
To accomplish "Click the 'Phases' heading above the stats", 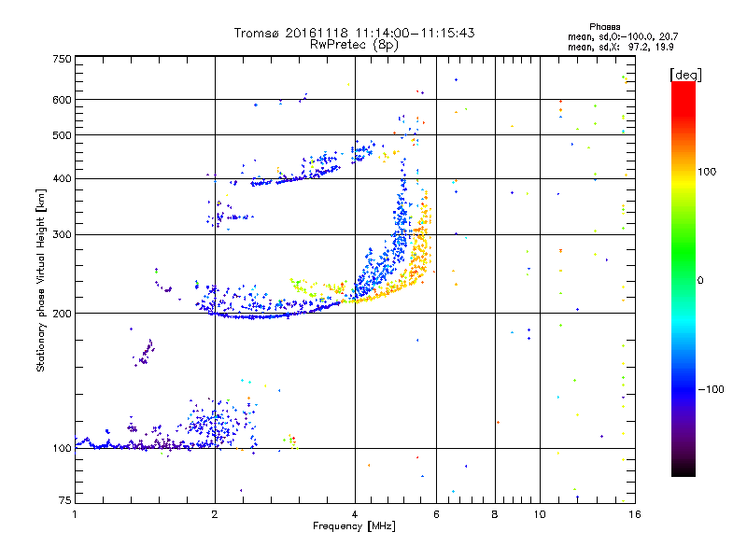I will (604, 27).
